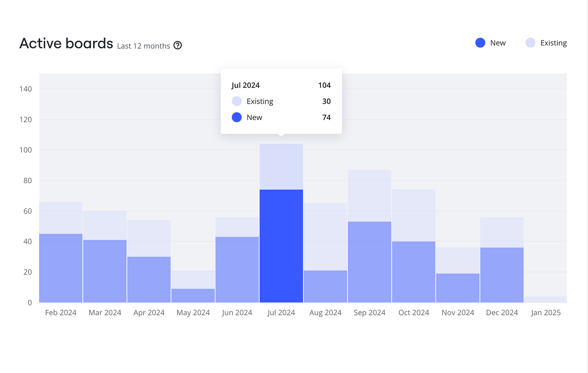Image resolution: width=588 pixels, height=373 pixels.
Task: Select the Jun 2024 New bar segment
Action: click(x=237, y=269)
